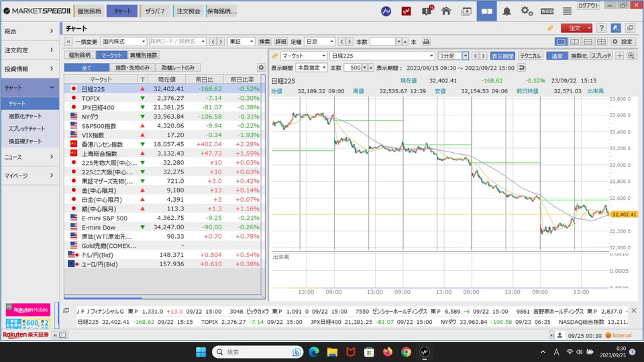
Task: Open the 日足 timeframe dropdown
Action: click(x=319, y=42)
